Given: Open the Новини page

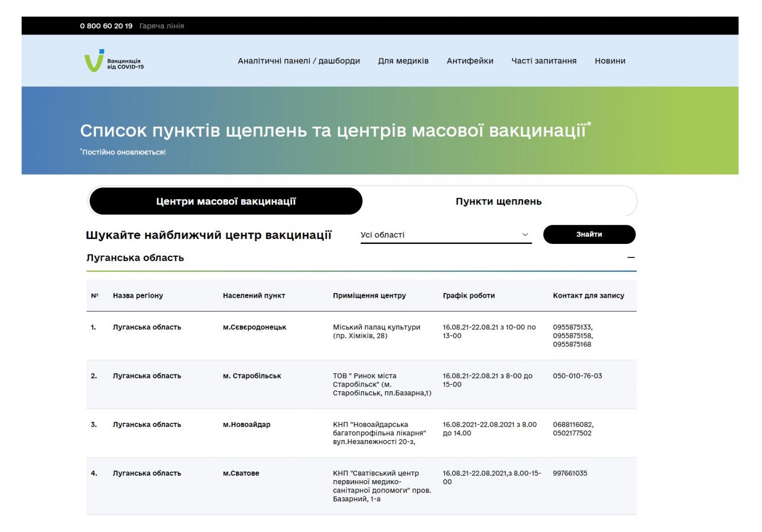Looking at the screenshot, I should pos(610,61).
